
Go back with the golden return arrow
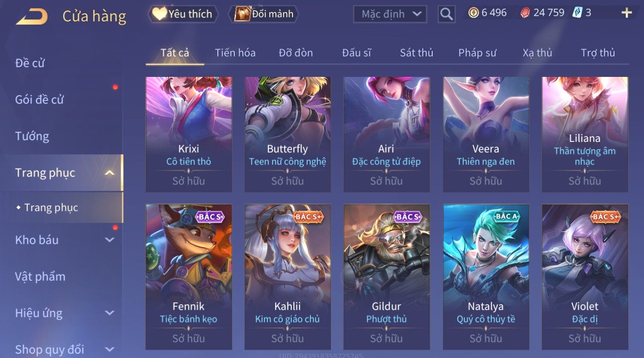[x=32, y=16]
